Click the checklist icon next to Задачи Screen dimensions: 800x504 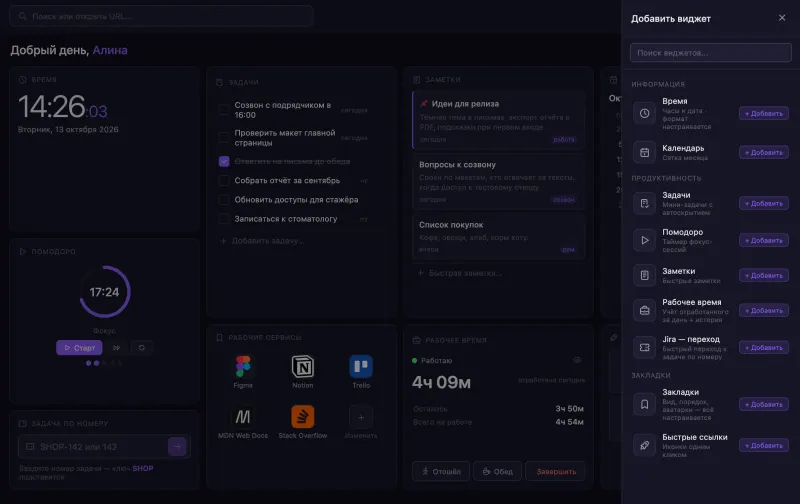[x=644, y=203]
